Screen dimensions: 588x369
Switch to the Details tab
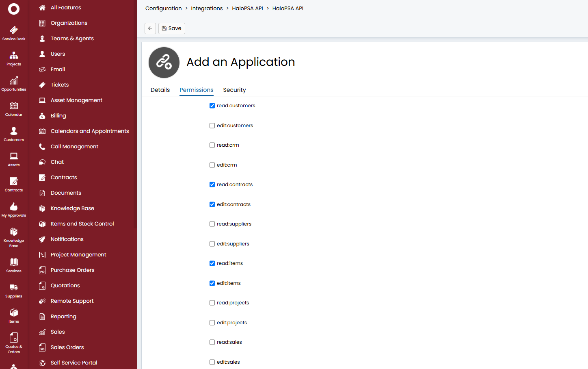[160, 90]
